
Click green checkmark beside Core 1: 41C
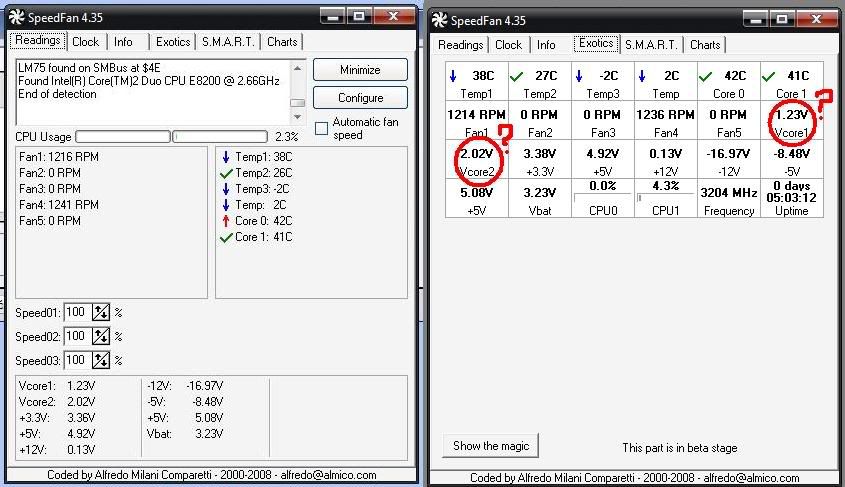(x=226, y=237)
